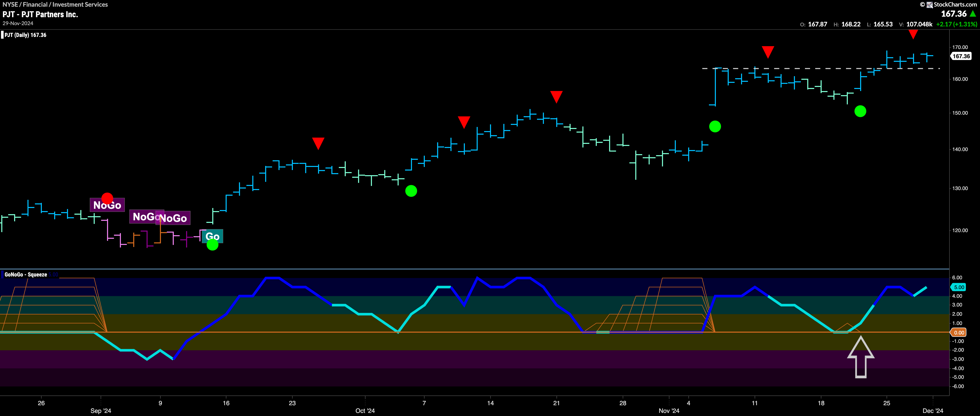
Task: Click the 130.00 price axis label
Action: click(960, 188)
